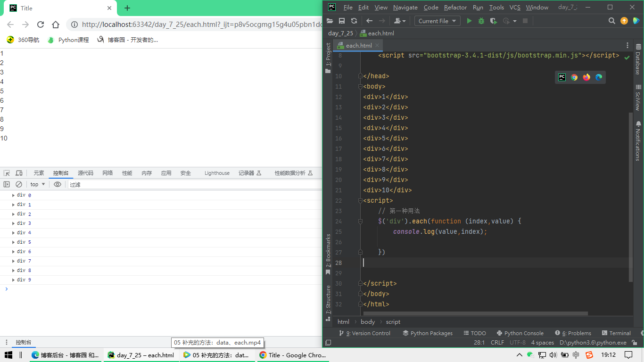Screen dimensions: 644x362
Task: Click the Save All disk icon
Action: coord(342,21)
